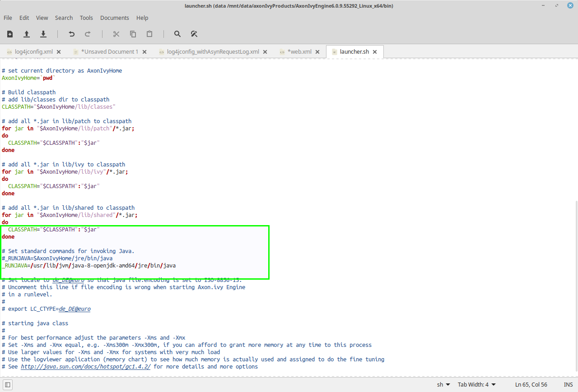Click the Open file toolbar icon
Screen dimensions: 578x392
(27, 34)
